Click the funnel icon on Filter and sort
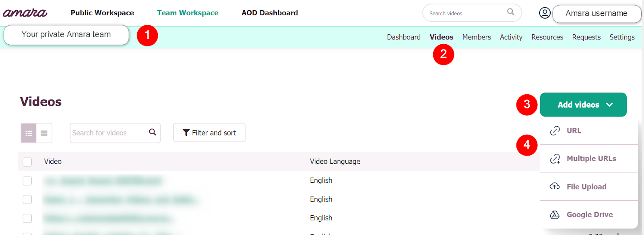644x235 pixels. [x=186, y=133]
